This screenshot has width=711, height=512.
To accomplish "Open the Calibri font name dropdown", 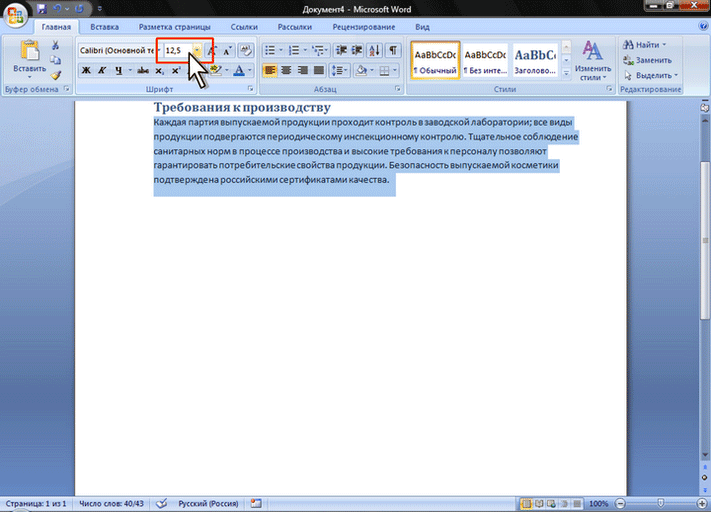I will click(x=159, y=50).
